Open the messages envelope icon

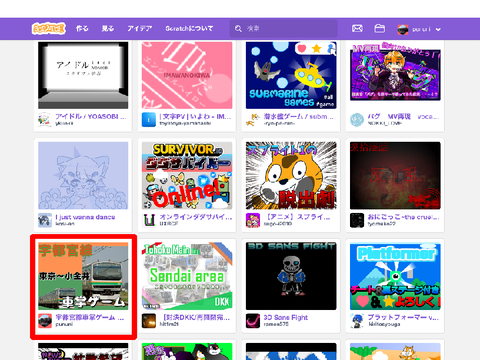click(357, 29)
